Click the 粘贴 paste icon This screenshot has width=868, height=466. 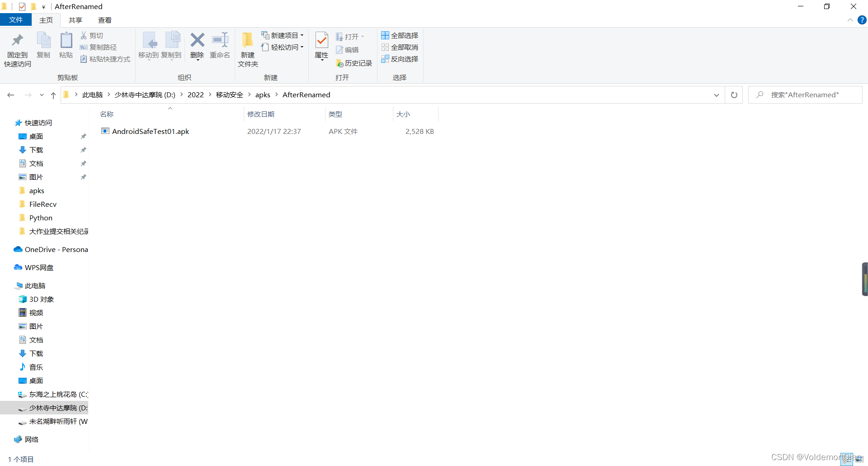click(x=66, y=45)
